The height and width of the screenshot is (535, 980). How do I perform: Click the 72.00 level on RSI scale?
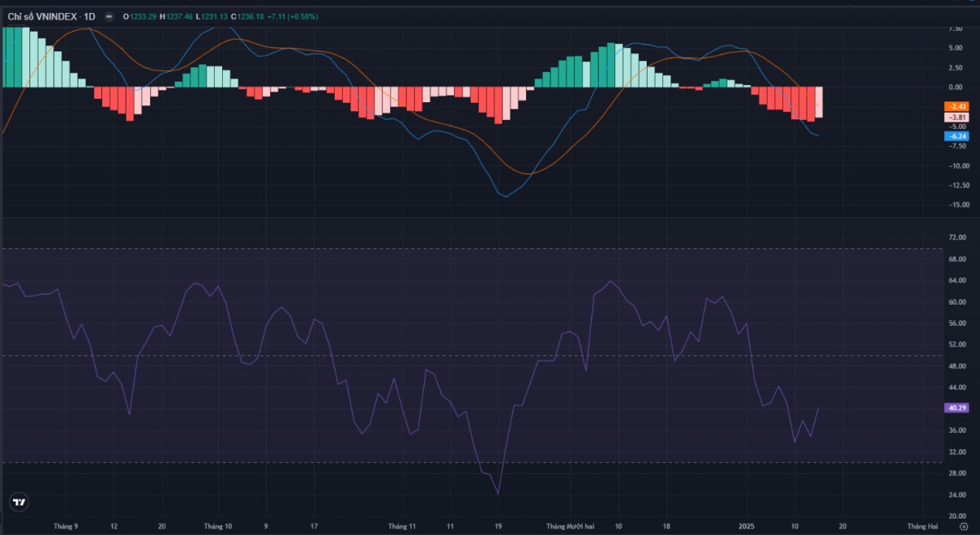click(956, 238)
